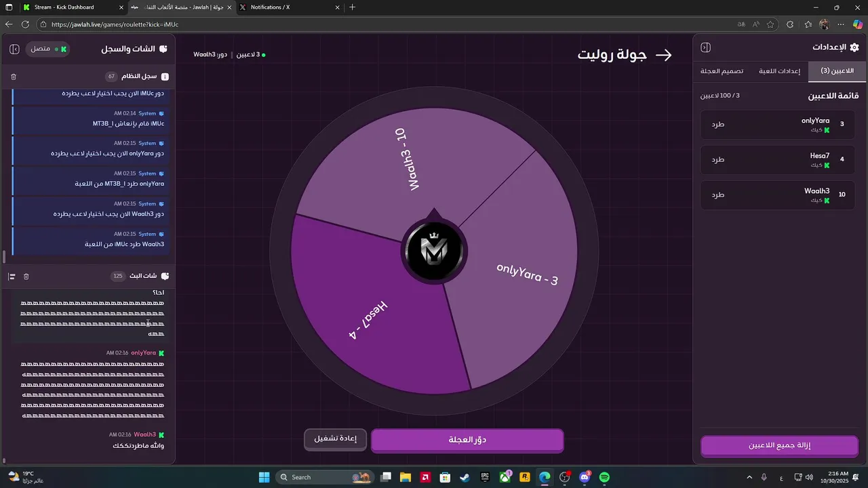Image resolution: width=868 pixels, height=488 pixels.
Task: Collapse the left chat panel
Action: tap(14, 49)
